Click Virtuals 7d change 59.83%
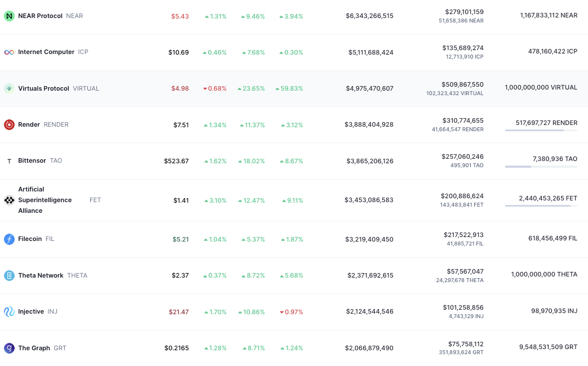 point(289,88)
